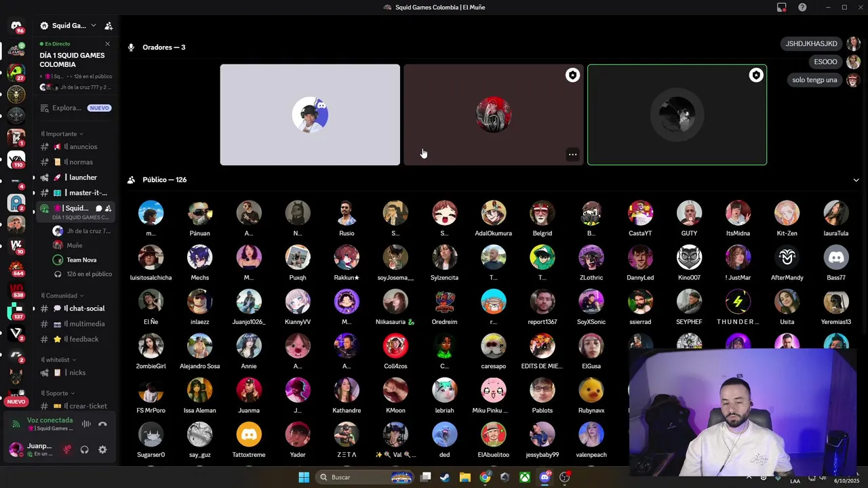Open the server icon with 27 notifications
The image size is (868, 488).
(16, 72)
